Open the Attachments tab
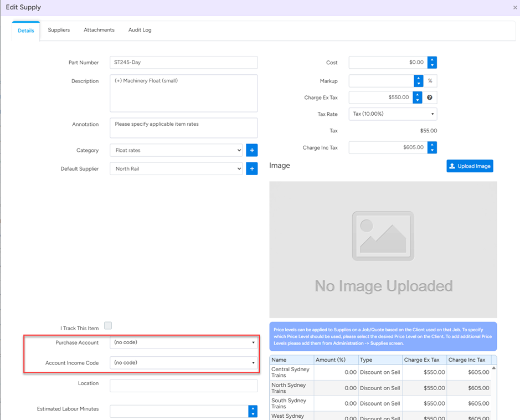520x420 pixels. (99, 30)
